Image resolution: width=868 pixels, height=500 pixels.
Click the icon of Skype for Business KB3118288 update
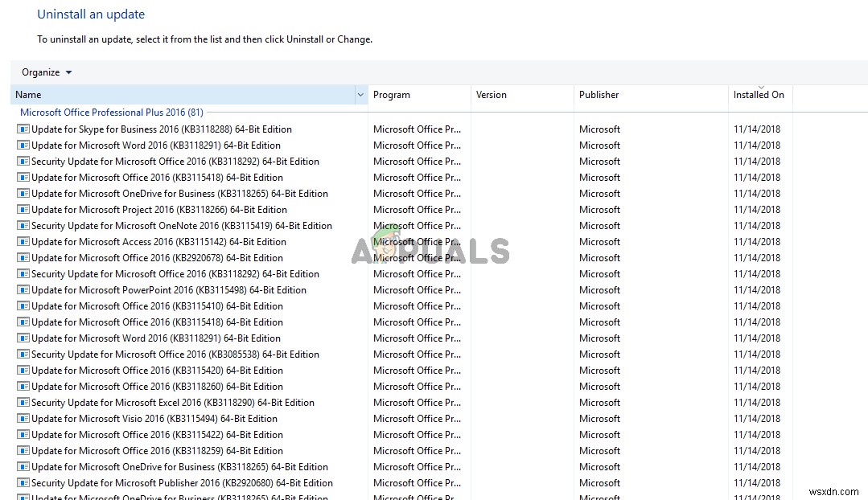pos(23,129)
